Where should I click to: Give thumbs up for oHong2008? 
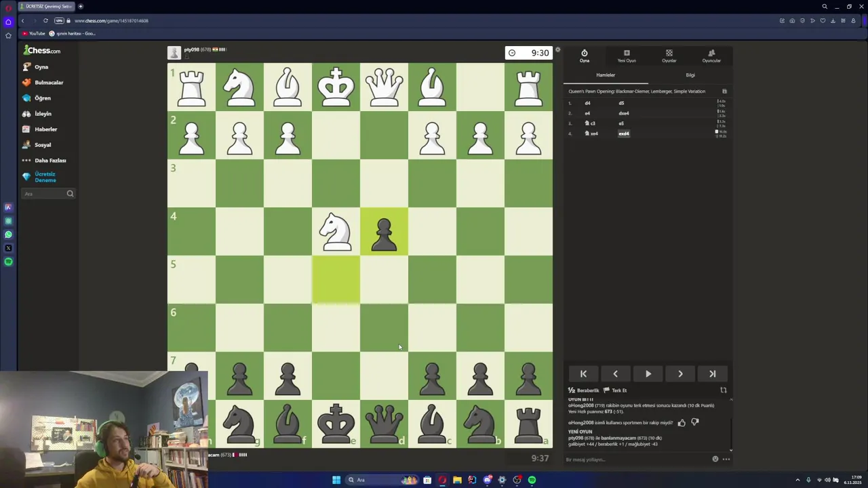coord(682,422)
